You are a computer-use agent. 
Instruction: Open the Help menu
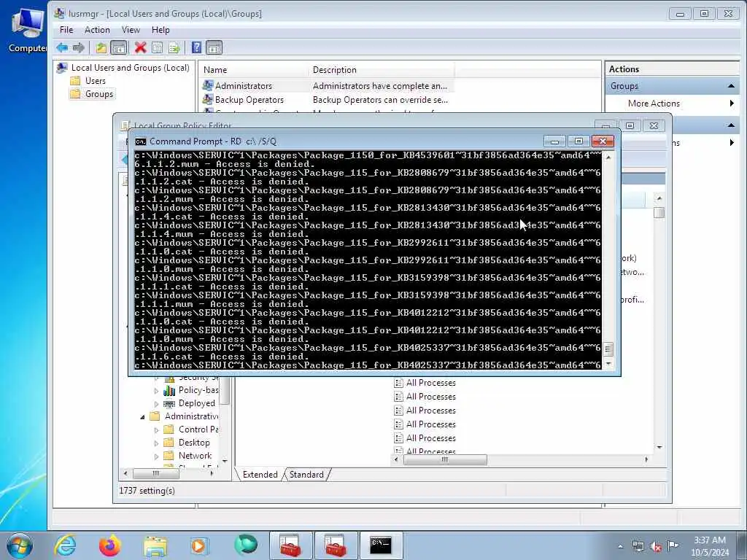pos(160,30)
